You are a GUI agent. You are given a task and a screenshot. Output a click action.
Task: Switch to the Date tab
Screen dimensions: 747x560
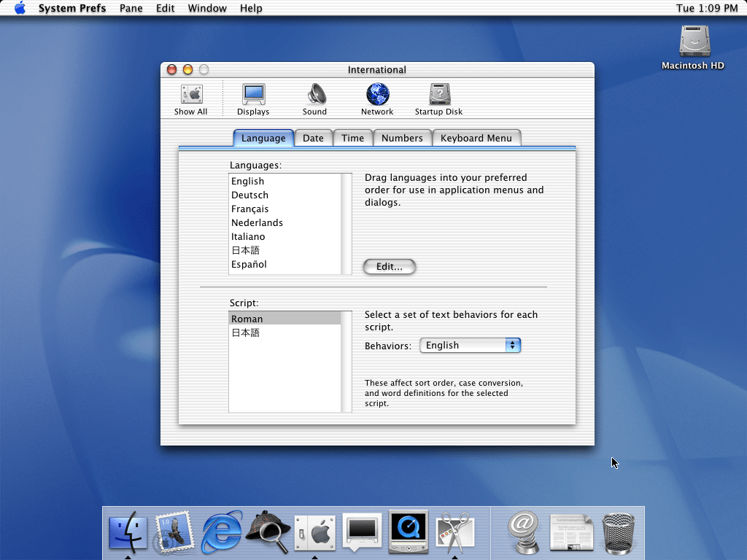[x=313, y=138]
